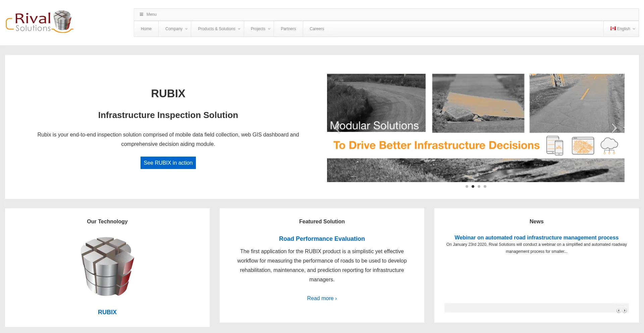The height and width of the screenshot is (333, 644).
Task: Click the See RUBIX in action button
Action: pos(168,163)
